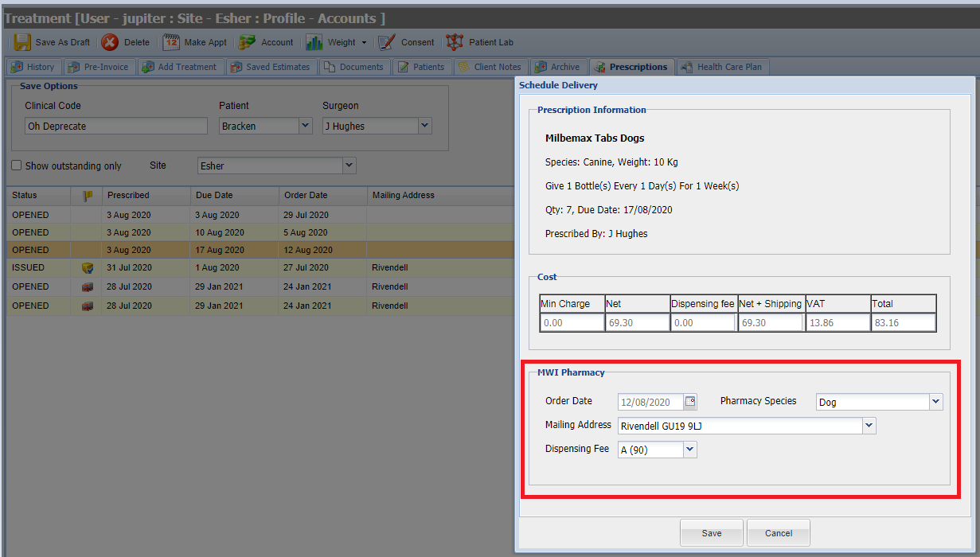Expand the Mailing Address dropdown
The image size is (980, 557).
868,426
